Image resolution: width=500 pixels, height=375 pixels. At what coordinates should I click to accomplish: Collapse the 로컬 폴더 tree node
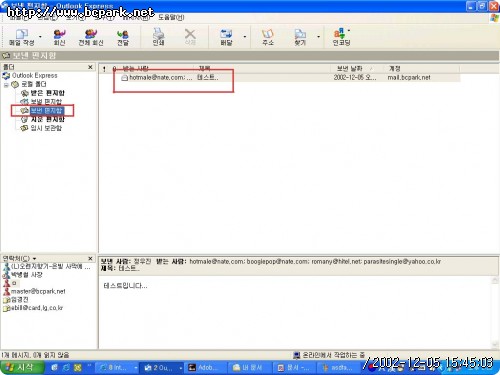click(x=6, y=85)
